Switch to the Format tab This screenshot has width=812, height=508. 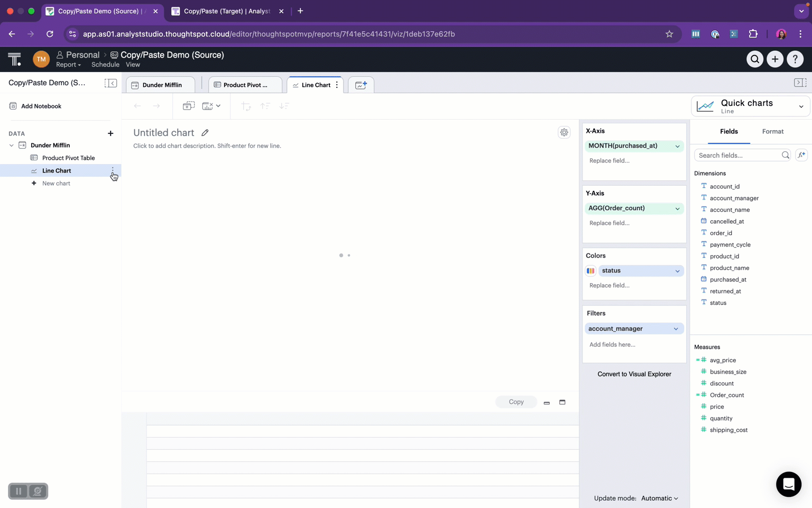[772, 132]
